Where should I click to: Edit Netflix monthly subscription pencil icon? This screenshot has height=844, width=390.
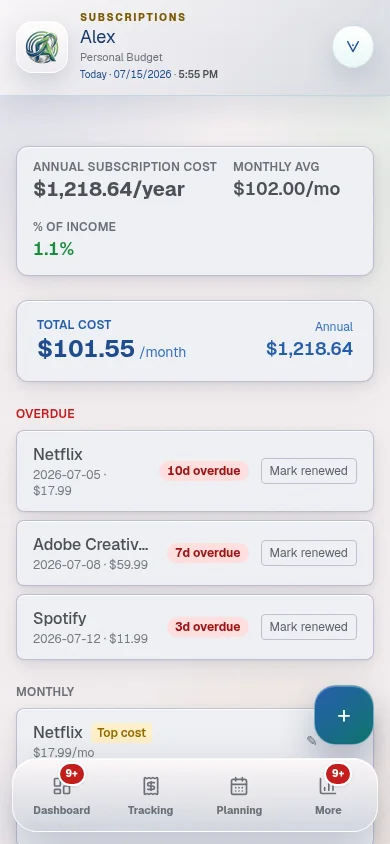[311, 740]
